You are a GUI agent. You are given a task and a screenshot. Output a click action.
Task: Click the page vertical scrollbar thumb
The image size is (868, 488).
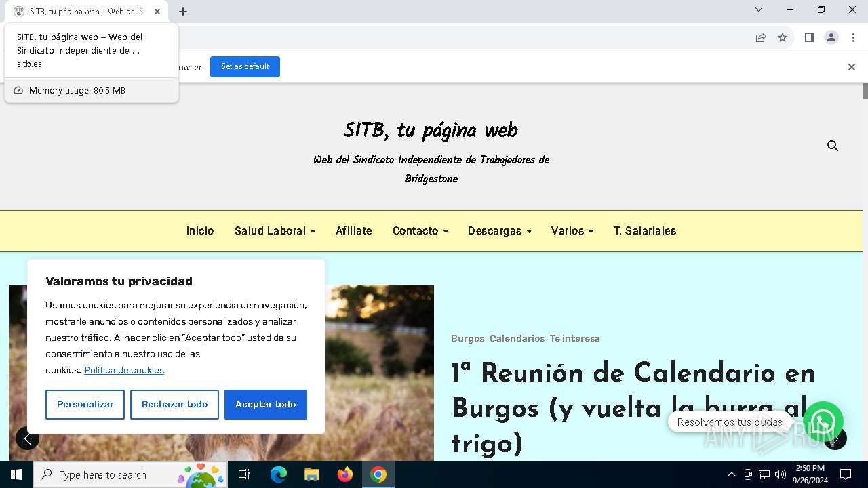pyautogui.click(x=865, y=91)
